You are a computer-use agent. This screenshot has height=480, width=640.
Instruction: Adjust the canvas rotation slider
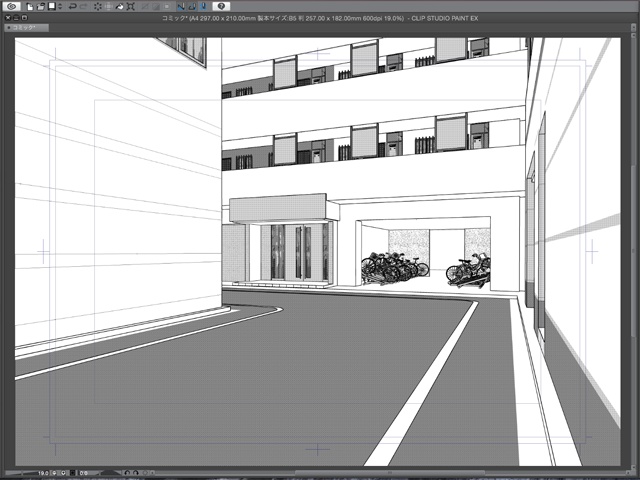pos(109,473)
